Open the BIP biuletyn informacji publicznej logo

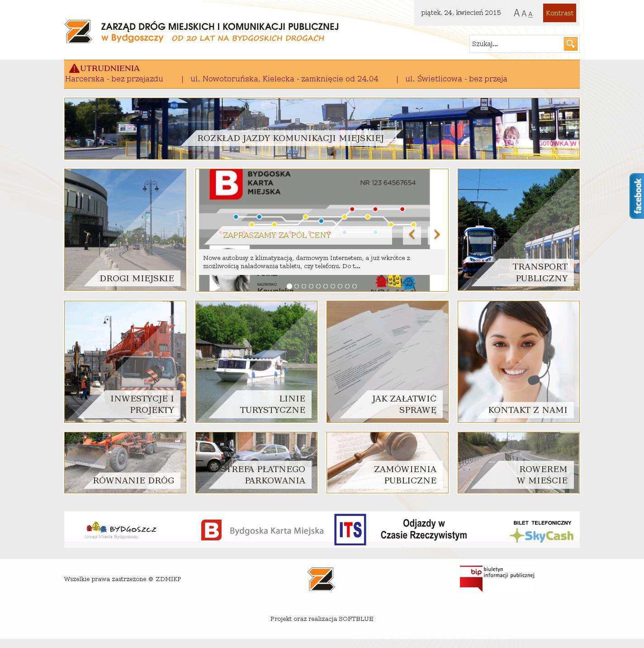[x=497, y=578]
